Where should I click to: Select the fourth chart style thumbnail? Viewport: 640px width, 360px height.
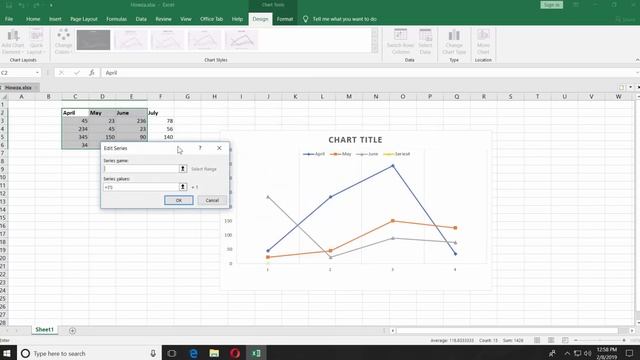[204, 40]
